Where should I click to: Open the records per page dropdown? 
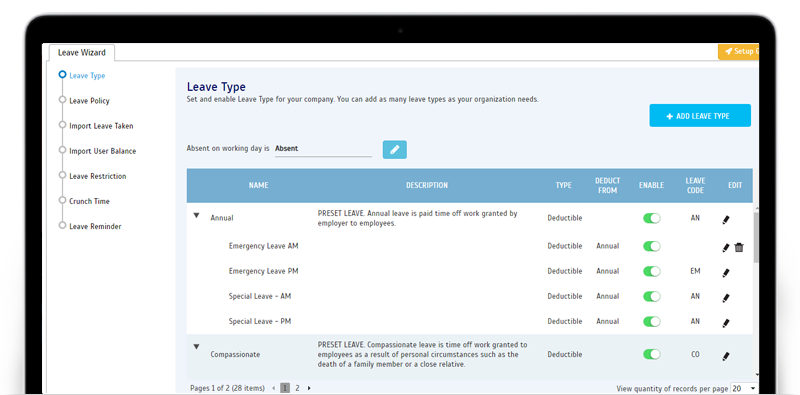[x=744, y=388]
